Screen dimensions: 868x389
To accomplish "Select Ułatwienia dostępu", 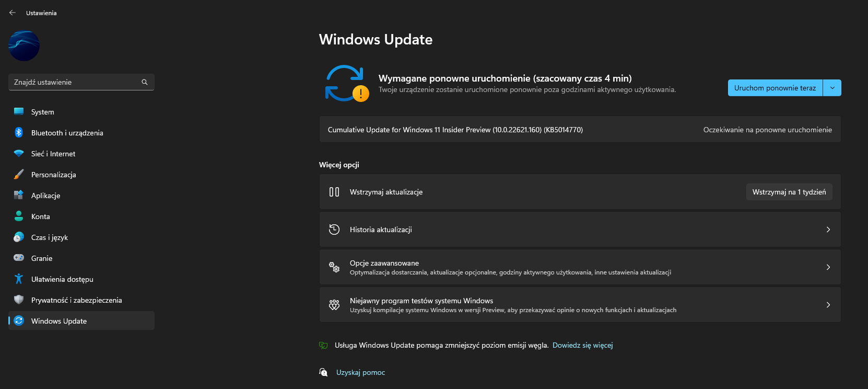I will pyautogui.click(x=81, y=279).
